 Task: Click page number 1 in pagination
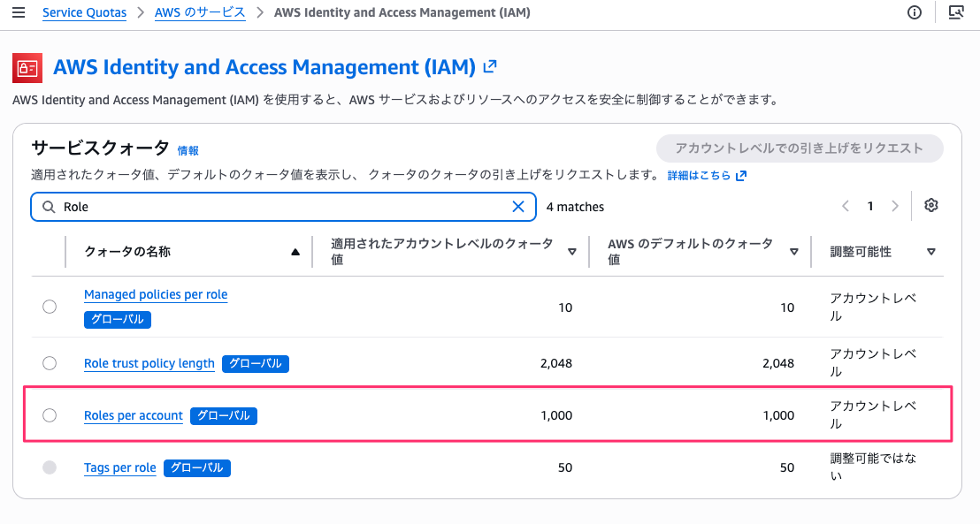pos(870,206)
